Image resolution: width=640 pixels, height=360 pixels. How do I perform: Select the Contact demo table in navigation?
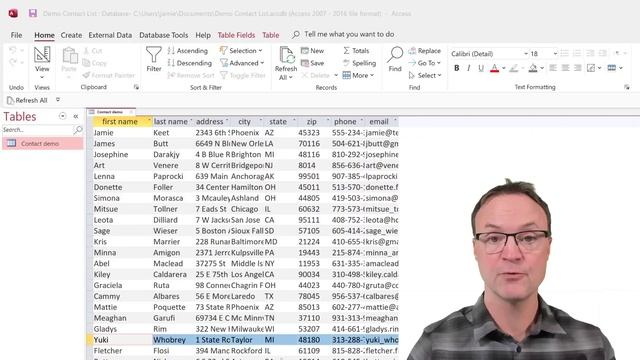tap(42, 143)
